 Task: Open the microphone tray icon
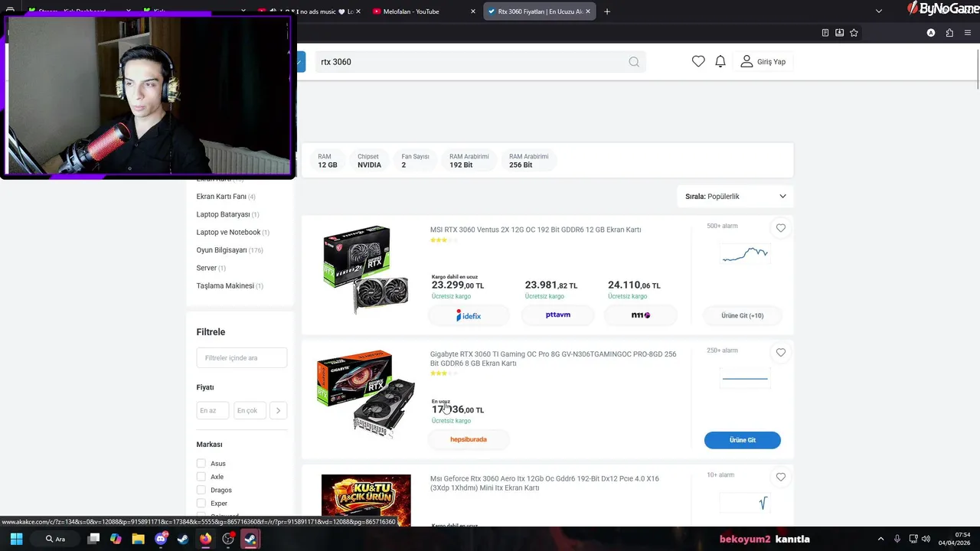[x=897, y=539]
